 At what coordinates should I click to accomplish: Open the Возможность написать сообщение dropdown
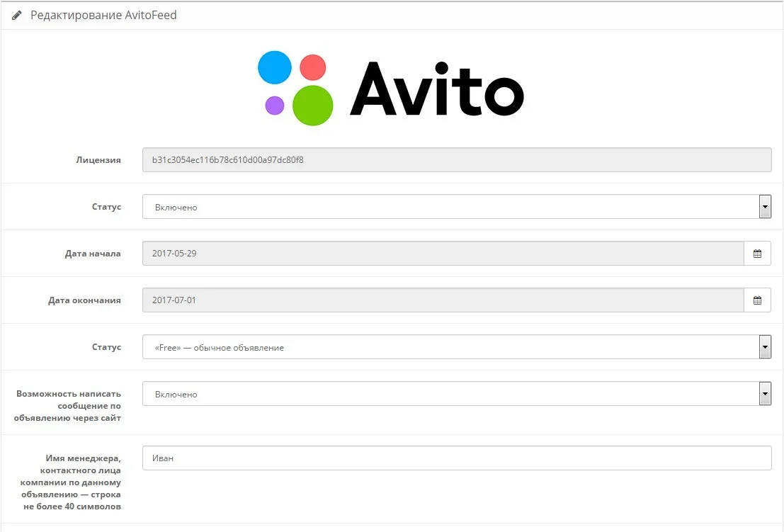point(457,393)
